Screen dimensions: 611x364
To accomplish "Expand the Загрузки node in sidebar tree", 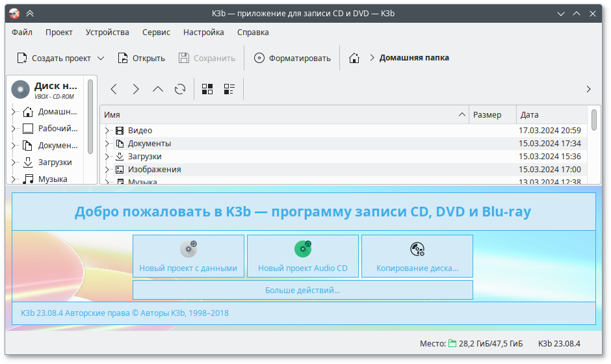I will 14,162.
